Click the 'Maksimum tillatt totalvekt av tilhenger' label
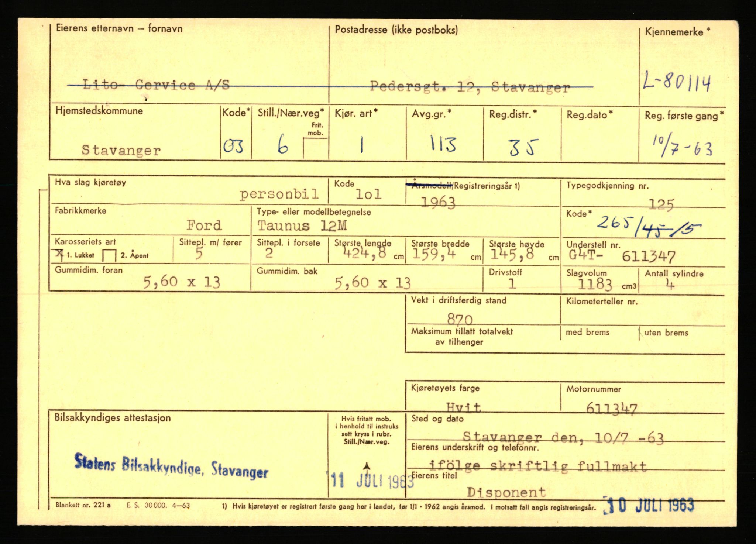This screenshot has width=756, height=544. pos(462,337)
